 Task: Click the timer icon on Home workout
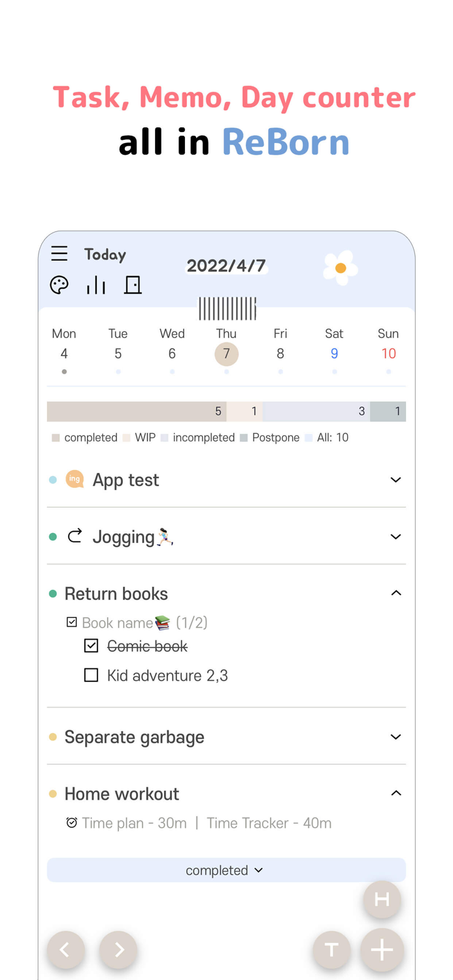[72, 823]
